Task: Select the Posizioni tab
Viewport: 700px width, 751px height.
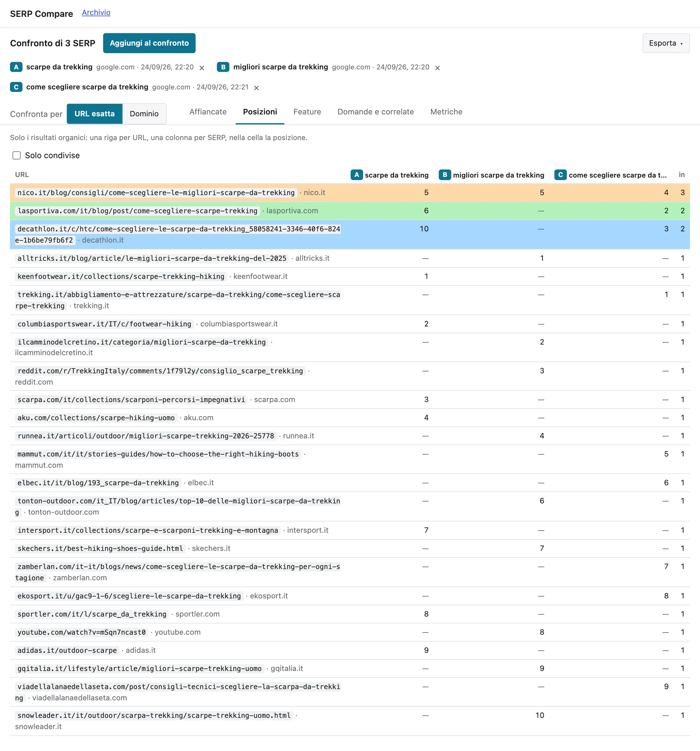Action: (260, 112)
